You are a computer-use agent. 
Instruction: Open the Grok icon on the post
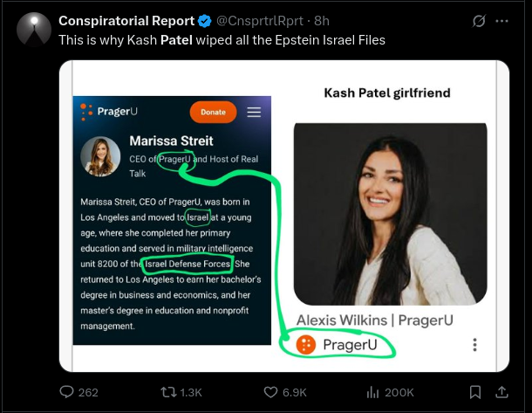[477, 21]
